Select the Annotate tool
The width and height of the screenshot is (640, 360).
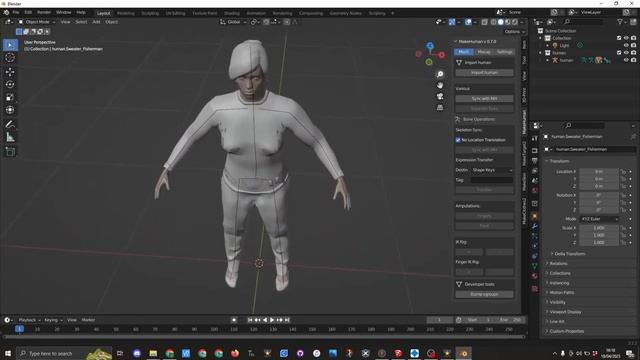click(10, 124)
